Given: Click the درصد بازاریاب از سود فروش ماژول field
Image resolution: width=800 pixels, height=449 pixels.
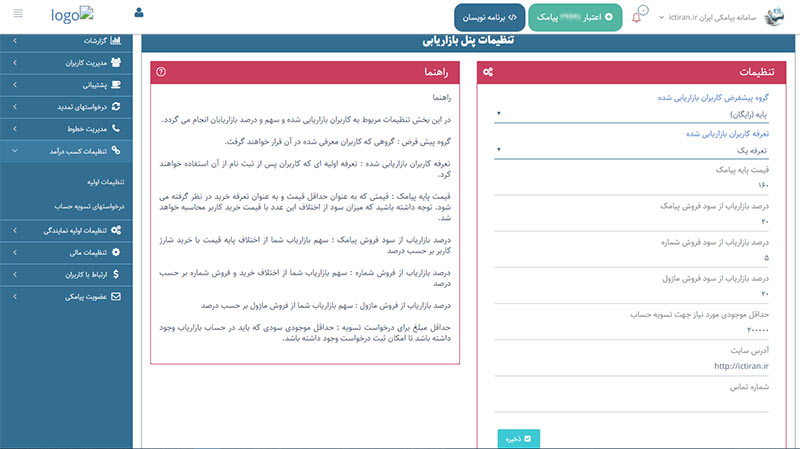Looking at the screenshot, I should click(631, 294).
